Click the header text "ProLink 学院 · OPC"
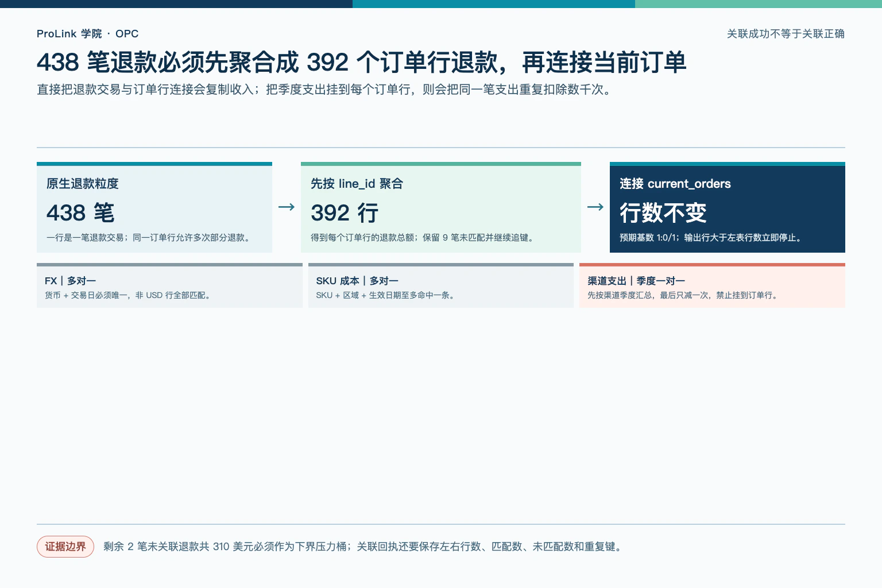Viewport: 882px width, 588px height. click(87, 34)
